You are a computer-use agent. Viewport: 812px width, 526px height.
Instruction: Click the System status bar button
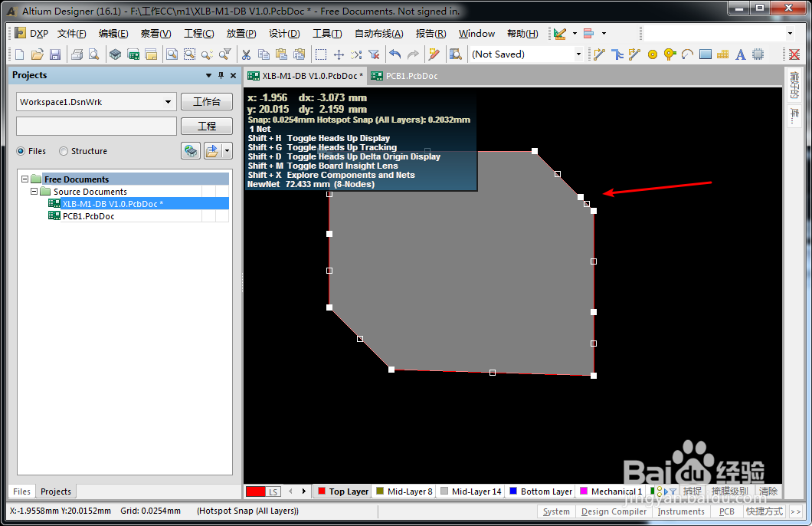pos(556,511)
